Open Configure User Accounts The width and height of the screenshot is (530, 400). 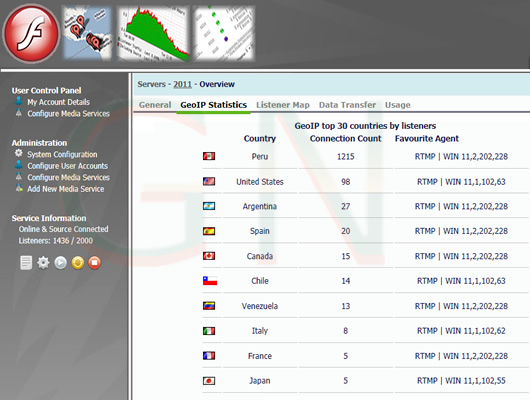68,166
